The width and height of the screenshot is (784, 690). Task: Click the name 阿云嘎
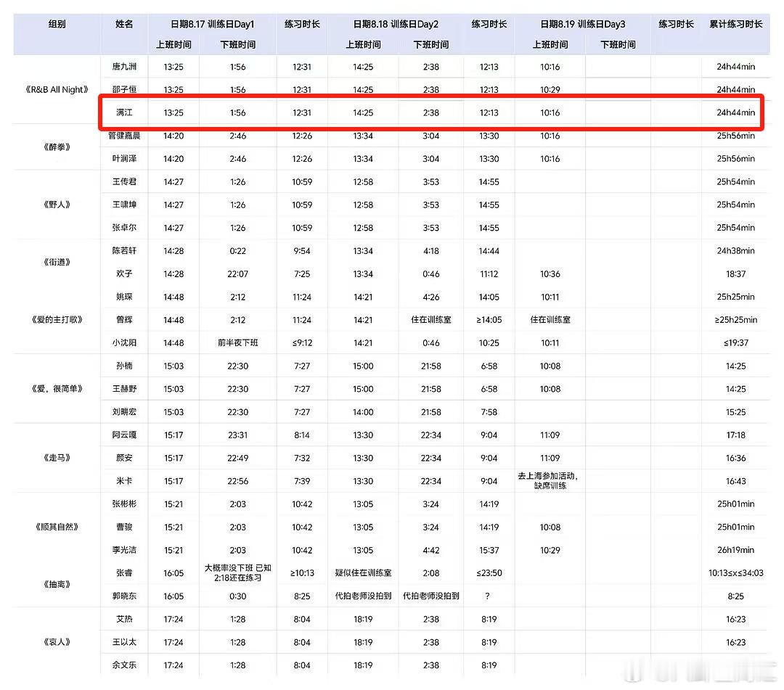click(124, 435)
